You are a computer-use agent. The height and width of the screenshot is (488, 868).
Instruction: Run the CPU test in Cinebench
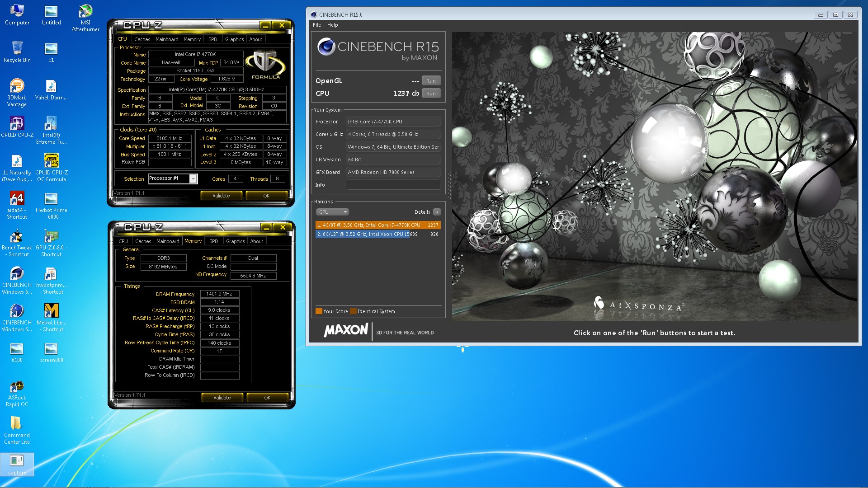431,94
